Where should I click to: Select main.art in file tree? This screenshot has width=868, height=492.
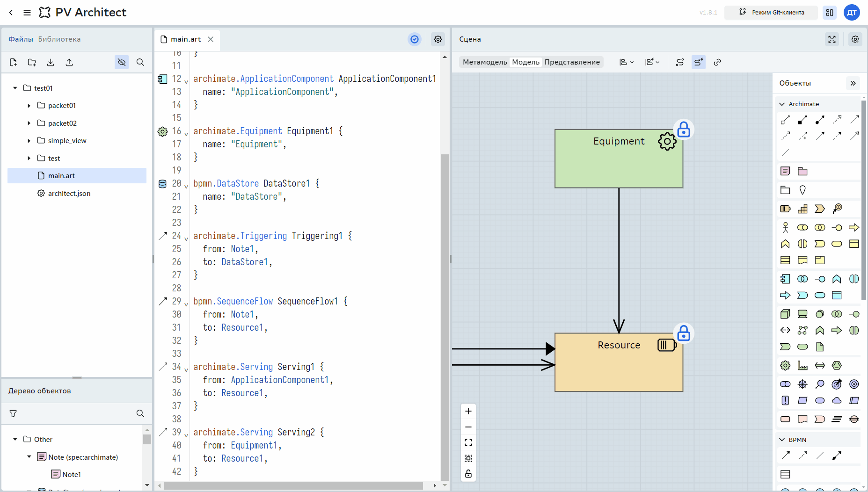click(77, 176)
